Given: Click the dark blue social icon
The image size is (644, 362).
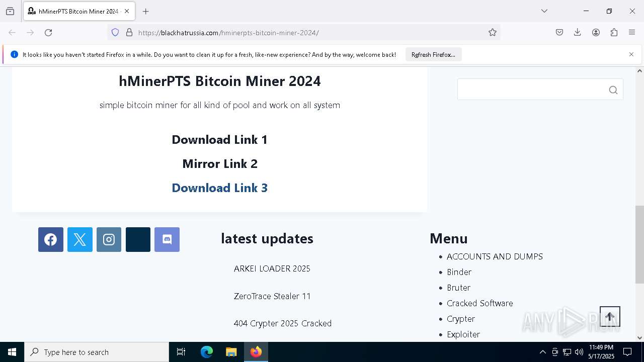Looking at the screenshot, I should click(138, 239).
